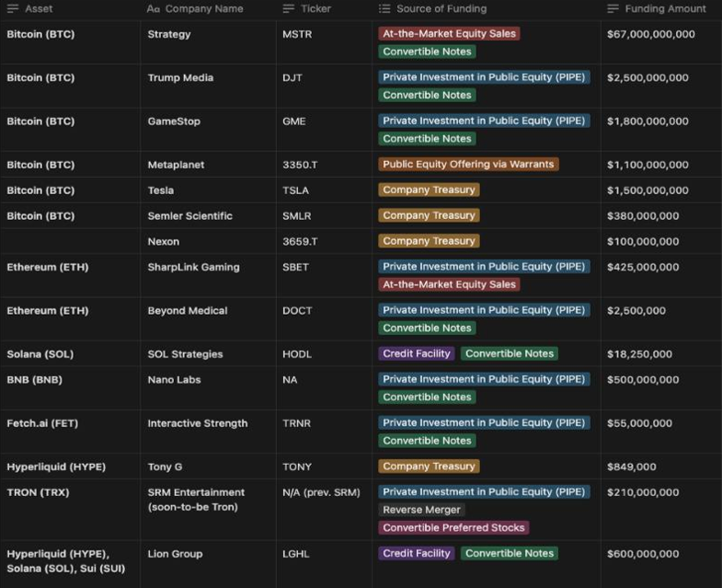Click company name 'GameStop'

click(x=174, y=121)
